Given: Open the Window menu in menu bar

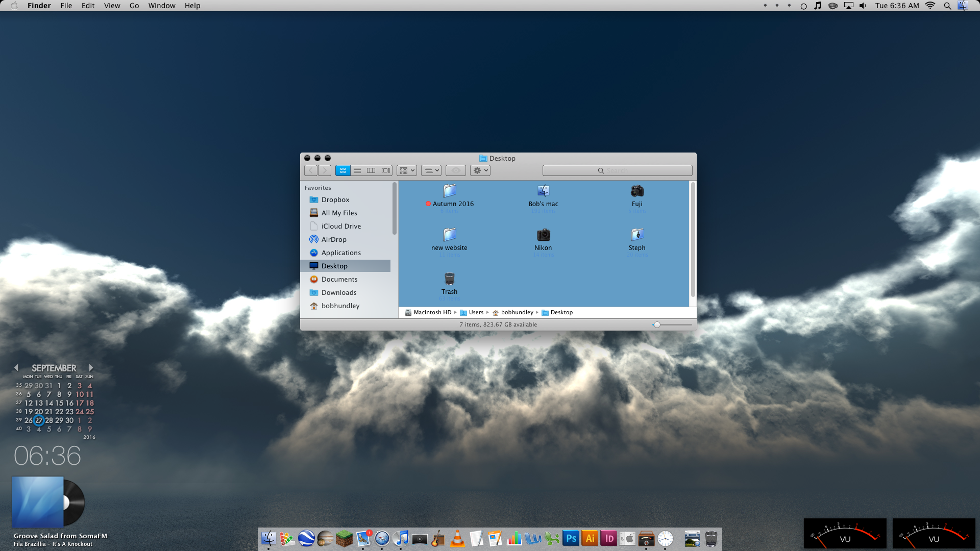Looking at the screenshot, I should (x=162, y=6).
